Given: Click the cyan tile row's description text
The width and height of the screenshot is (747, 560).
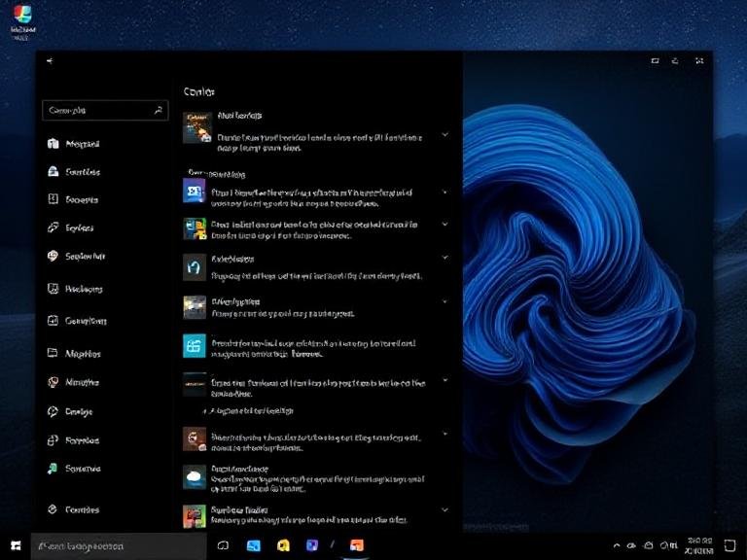Looking at the screenshot, I should (x=313, y=349).
